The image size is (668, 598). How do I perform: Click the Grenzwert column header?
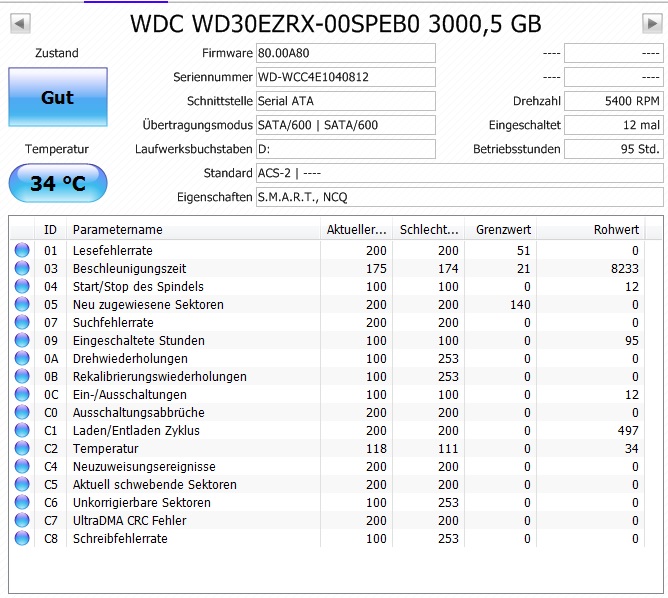pos(501,230)
